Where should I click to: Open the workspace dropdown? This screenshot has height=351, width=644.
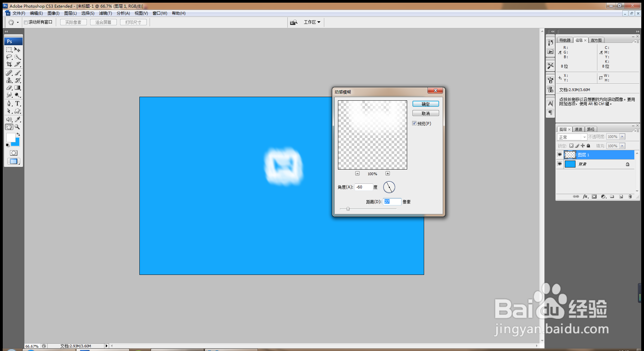click(312, 22)
